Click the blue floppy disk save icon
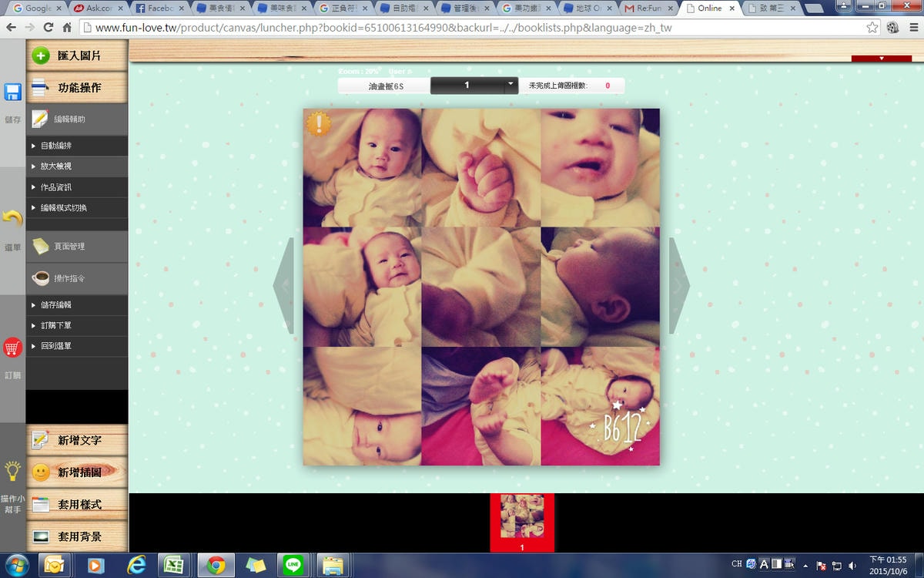The height and width of the screenshot is (578, 924). pos(12,92)
